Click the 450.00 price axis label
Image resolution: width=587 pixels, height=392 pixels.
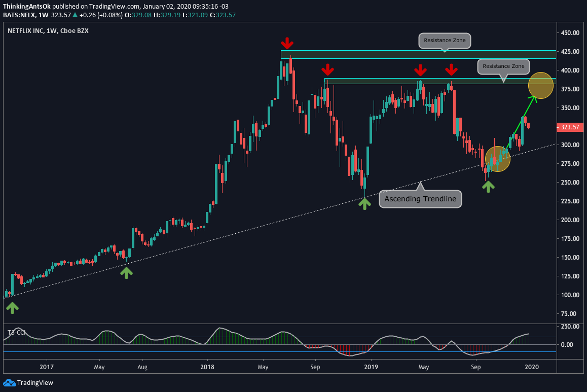(570, 33)
